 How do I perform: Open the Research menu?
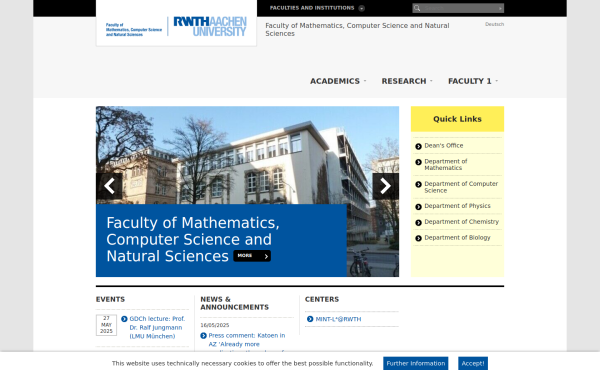click(404, 81)
